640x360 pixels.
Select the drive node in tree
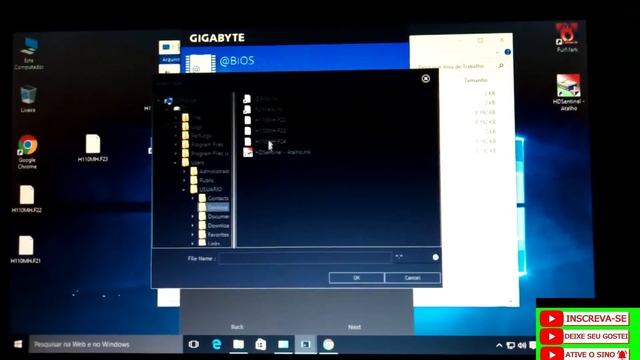pyautogui.click(x=177, y=109)
